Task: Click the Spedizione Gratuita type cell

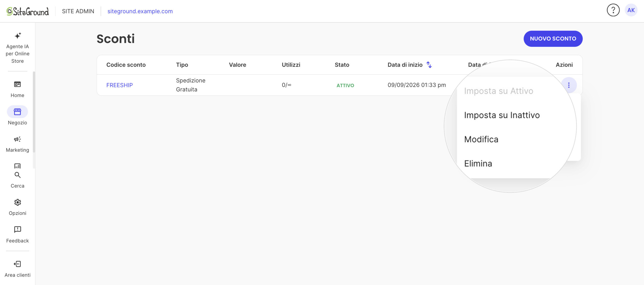Action: point(191,85)
